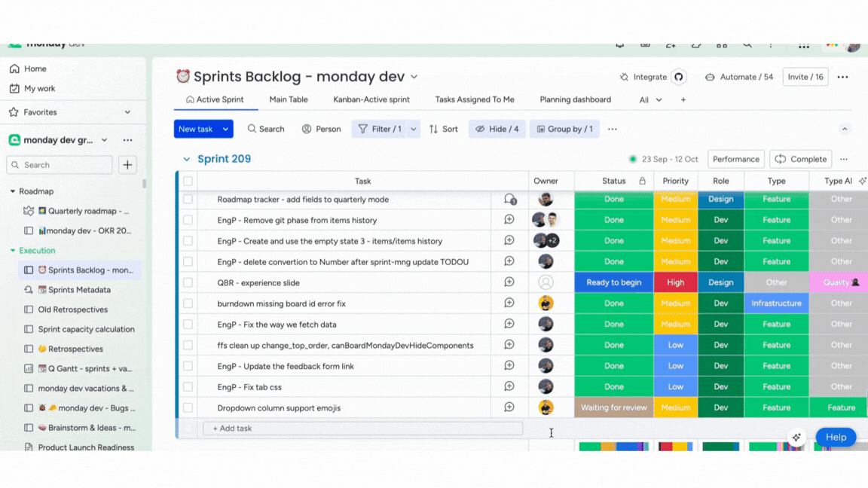
Task: Filter by Person in the toolbar
Action: coord(321,129)
